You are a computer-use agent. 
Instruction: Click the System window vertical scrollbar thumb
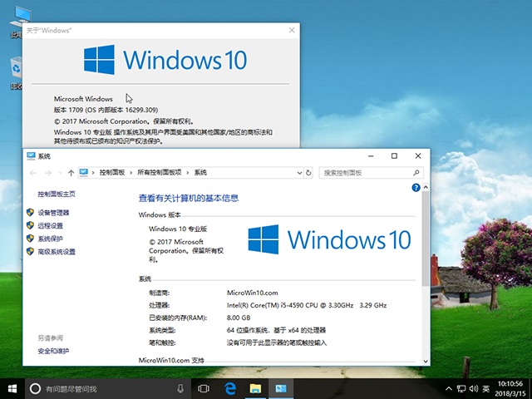(426, 239)
